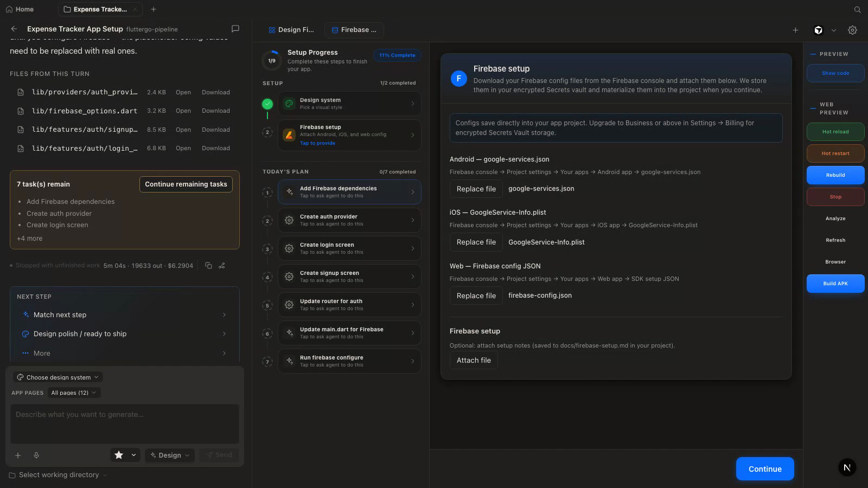The height and width of the screenshot is (488, 868).
Task: Add a new tab with plus icon beside Expense Tracker
Action: click(x=154, y=9)
